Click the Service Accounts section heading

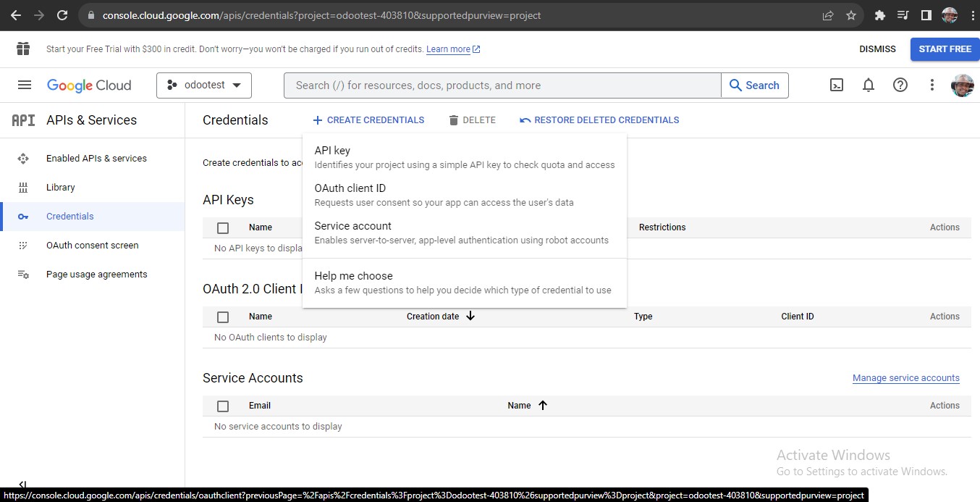(253, 378)
